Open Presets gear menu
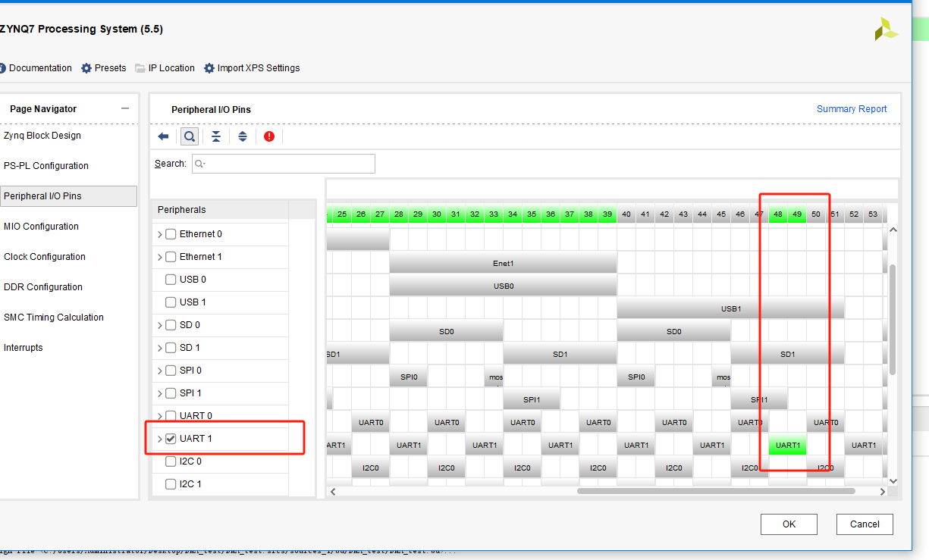Screen dimensions: 929x560 point(104,68)
